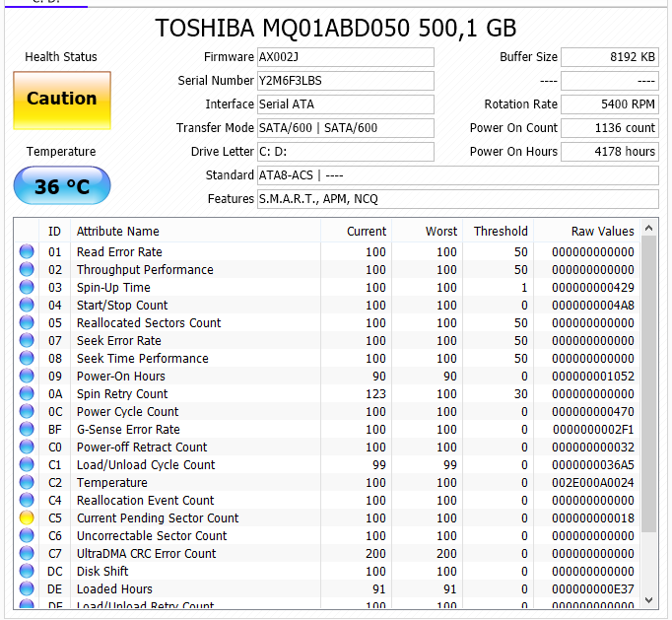672x620 pixels.
Task: Click the status icon for Throughput Performance
Action: pos(27,269)
